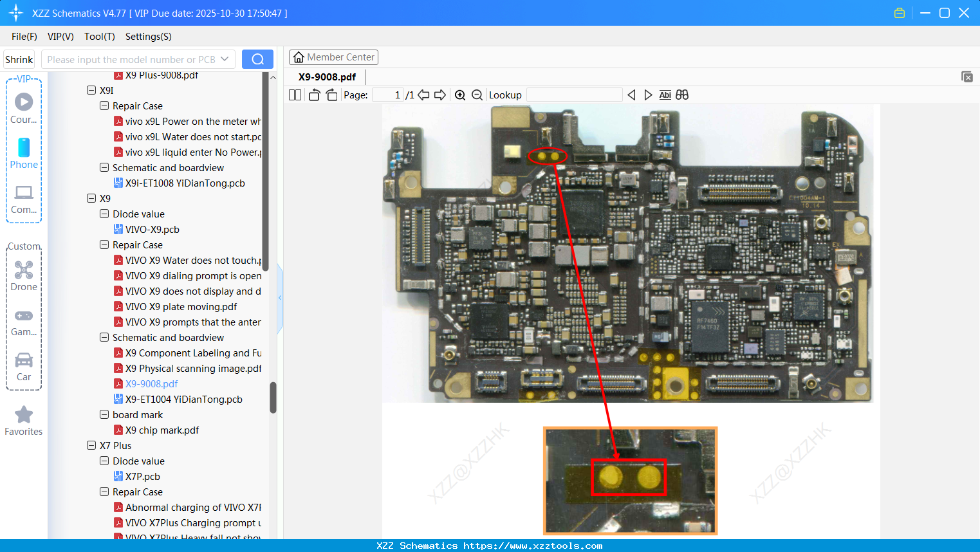Rotate the page counterclockwise
The width and height of the screenshot is (980, 552).
(314, 95)
